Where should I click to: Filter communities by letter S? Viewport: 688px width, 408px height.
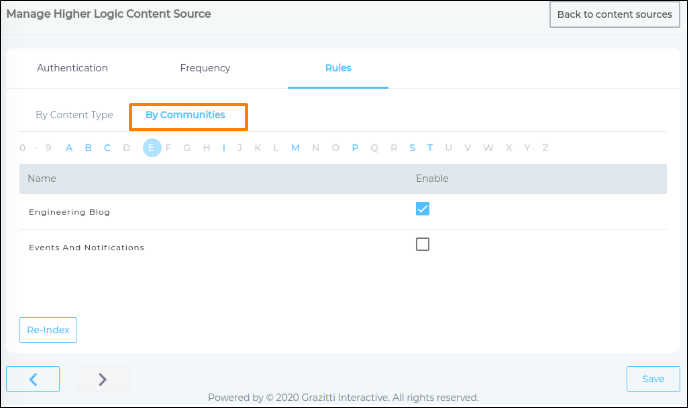[412, 148]
